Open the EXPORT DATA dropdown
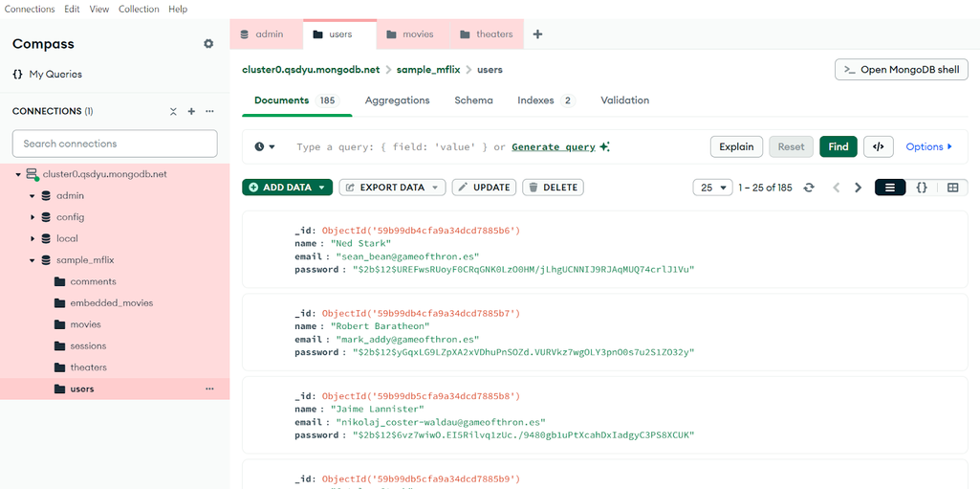 [393, 187]
